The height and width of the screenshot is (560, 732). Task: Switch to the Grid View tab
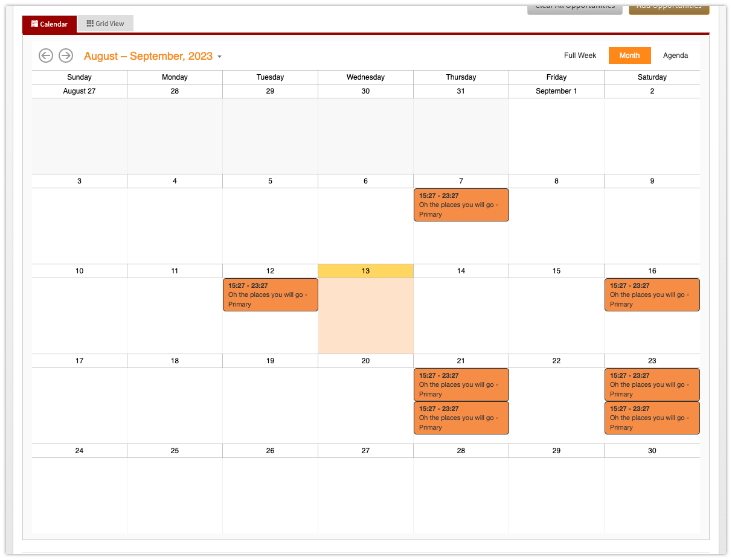106,24
